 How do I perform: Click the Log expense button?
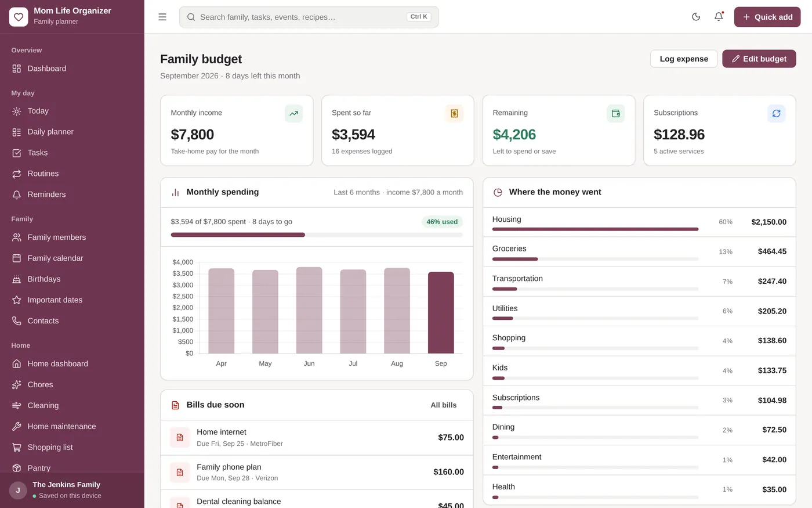(684, 59)
